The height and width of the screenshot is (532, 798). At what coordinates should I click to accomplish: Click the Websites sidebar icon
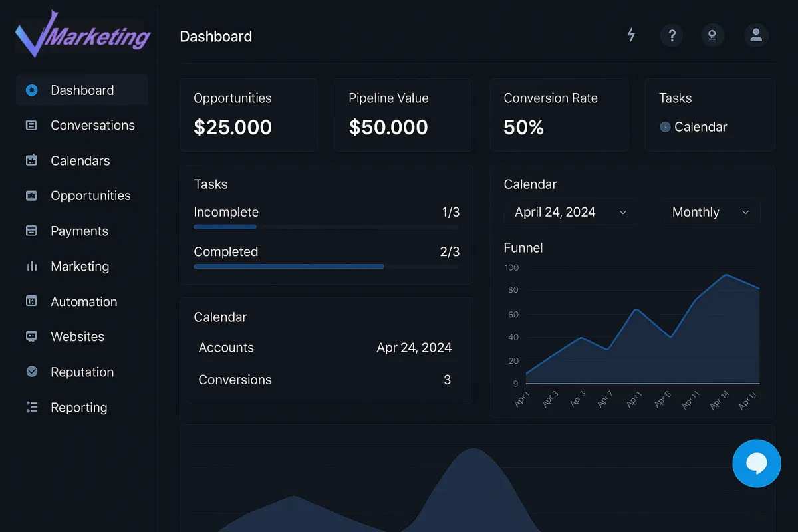[x=31, y=336]
